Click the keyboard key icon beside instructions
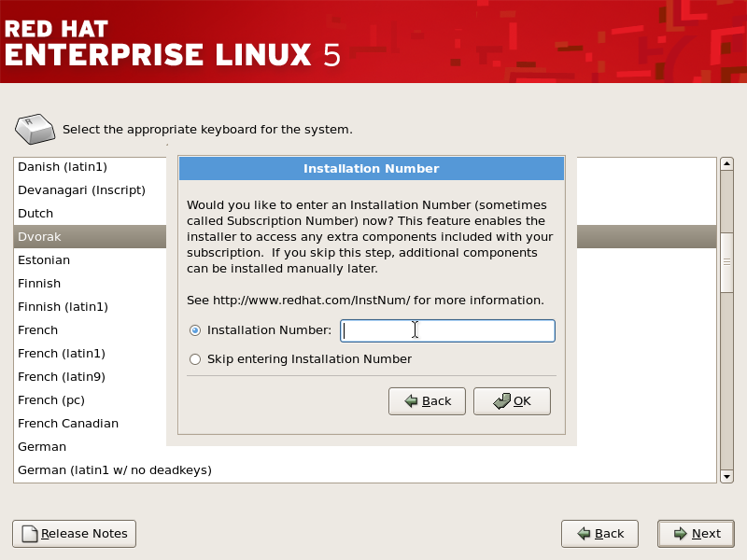This screenshot has width=747, height=560. (x=35, y=129)
